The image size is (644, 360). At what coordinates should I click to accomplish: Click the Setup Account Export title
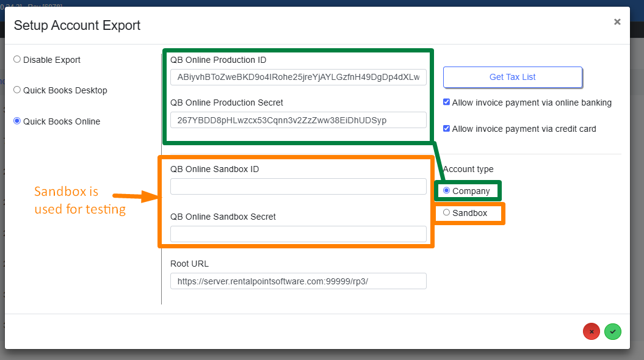coord(77,26)
